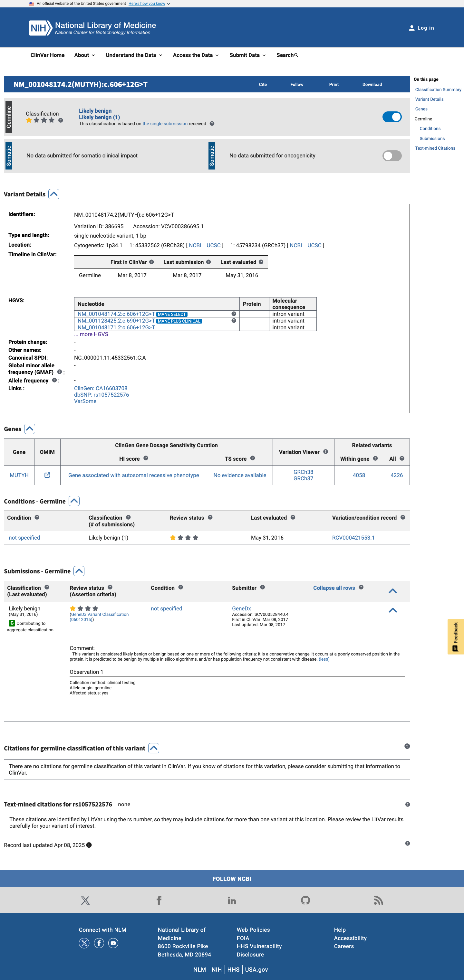Open NCBI X (Twitter) icon in follow bar
Screen dimensions: 464x980
[85, 900]
